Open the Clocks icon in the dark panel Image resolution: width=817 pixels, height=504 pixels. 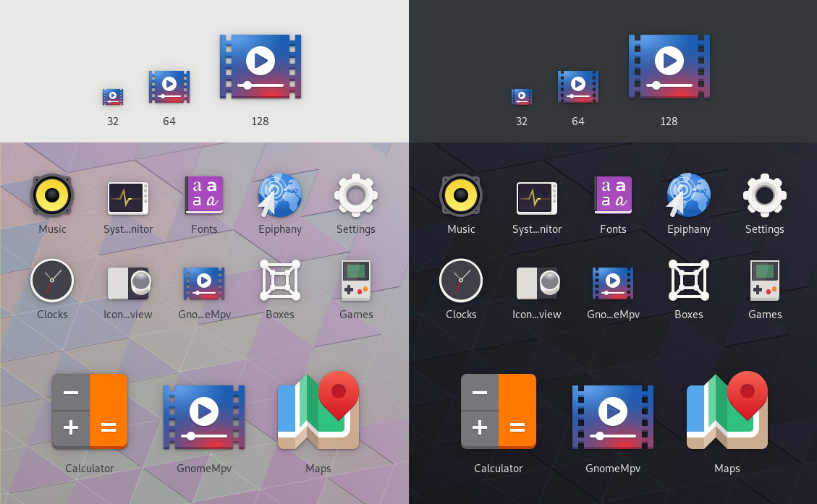coord(461,281)
